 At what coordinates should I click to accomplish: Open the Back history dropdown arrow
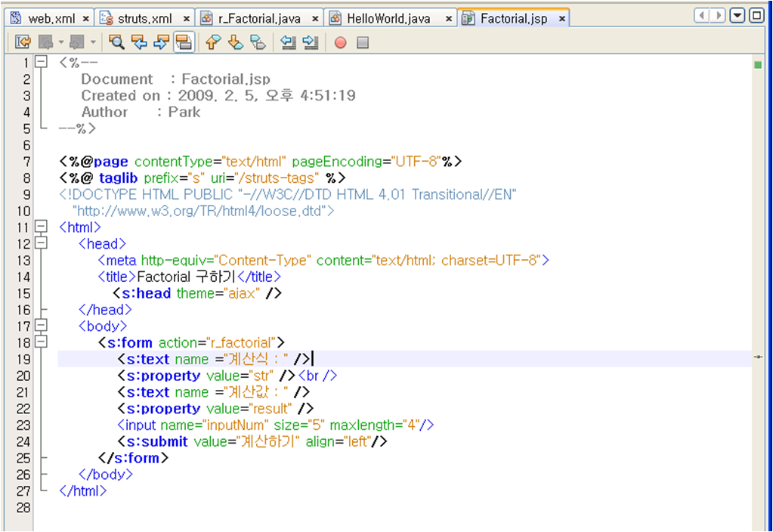pyautogui.click(x=61, y=42)
